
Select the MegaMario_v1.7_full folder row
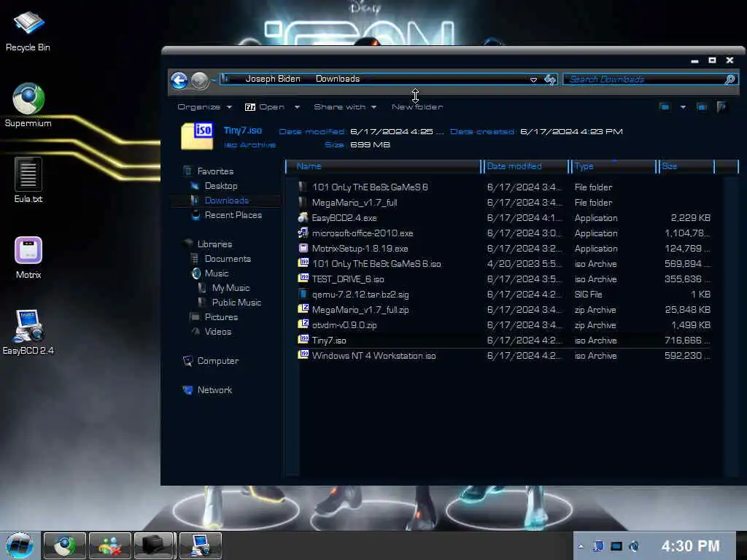(x=503, y=203)
